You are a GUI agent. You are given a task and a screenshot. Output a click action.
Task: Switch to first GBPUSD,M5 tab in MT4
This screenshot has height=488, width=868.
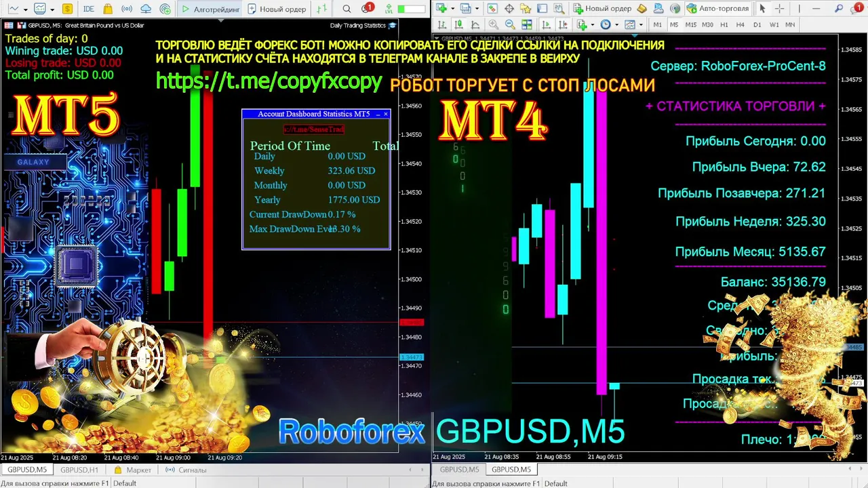click(x=459, y=470)
